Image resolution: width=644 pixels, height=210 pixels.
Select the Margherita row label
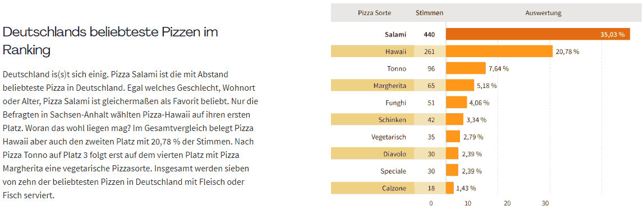tap(390, 86)
